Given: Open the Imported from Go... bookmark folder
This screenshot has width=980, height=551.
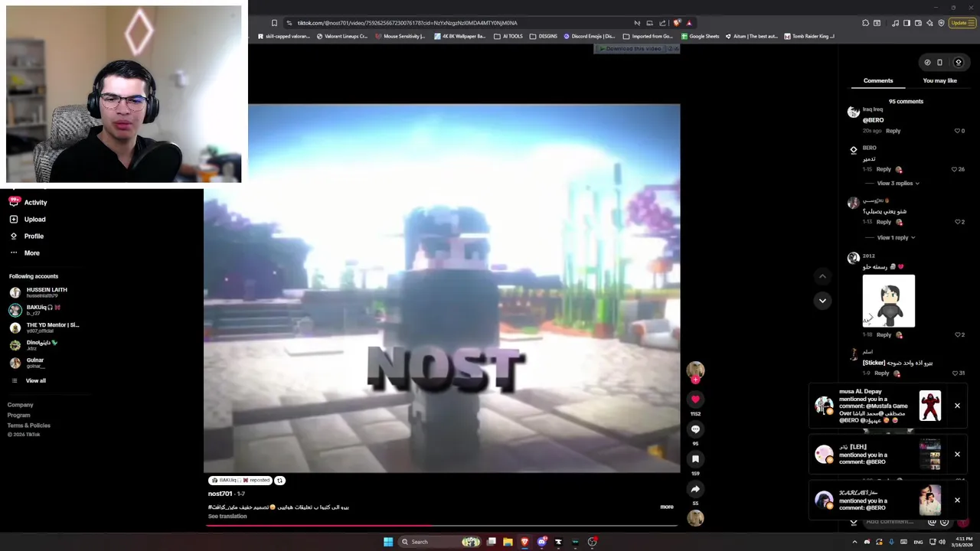Looking at the screenshot, I should [x=648, y=36].
